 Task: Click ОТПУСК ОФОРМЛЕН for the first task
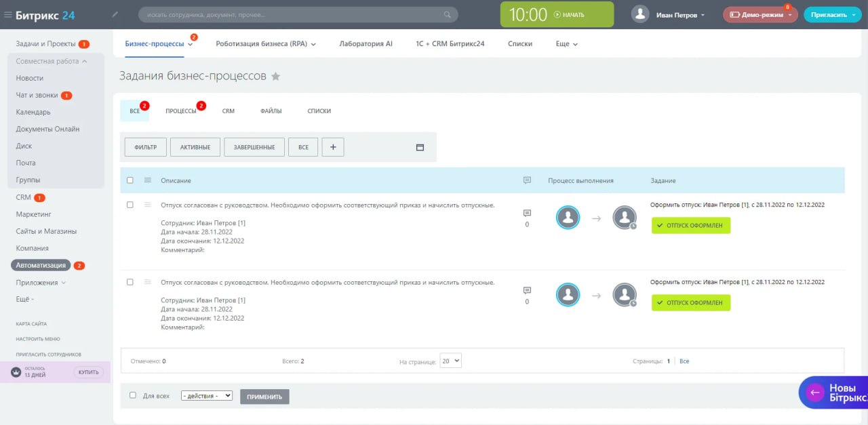[x=691, y=226]
